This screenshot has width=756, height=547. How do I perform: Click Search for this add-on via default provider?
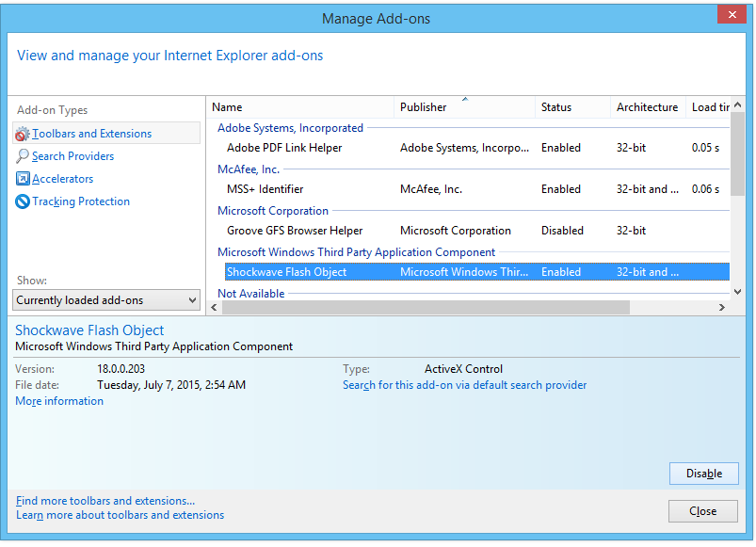[465, 385]
